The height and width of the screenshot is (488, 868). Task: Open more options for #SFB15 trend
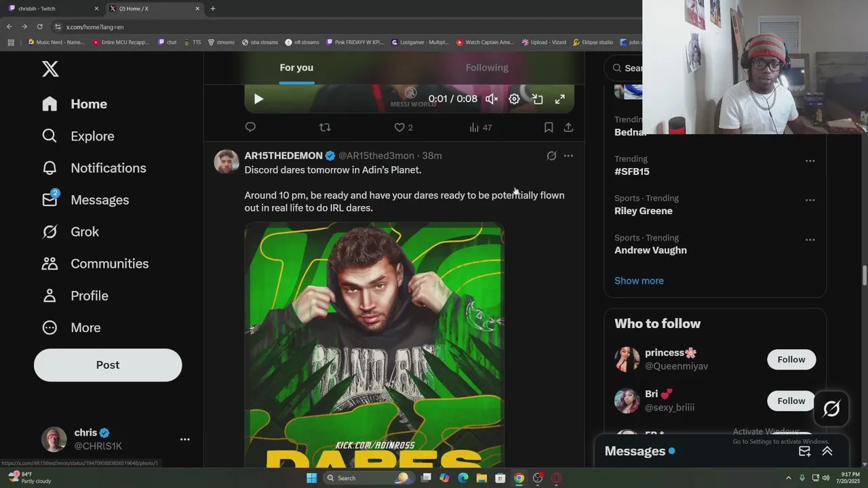click(810, 161)
